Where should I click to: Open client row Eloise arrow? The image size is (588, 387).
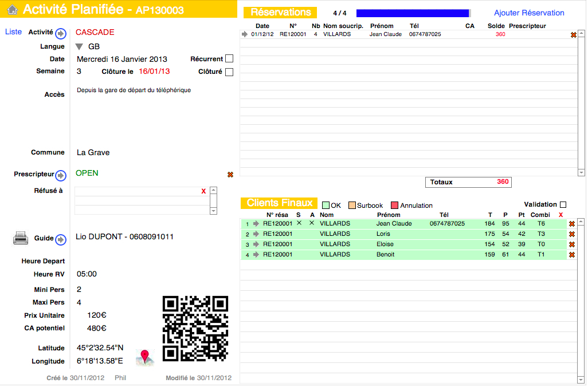pyautogui.click(x=256, y=244)
